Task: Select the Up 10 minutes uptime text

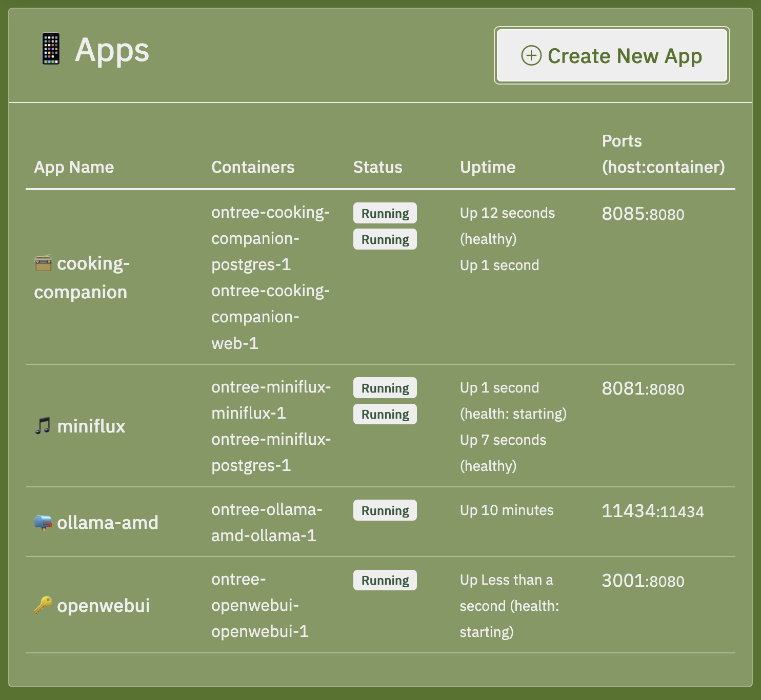Action: [507, 510]
